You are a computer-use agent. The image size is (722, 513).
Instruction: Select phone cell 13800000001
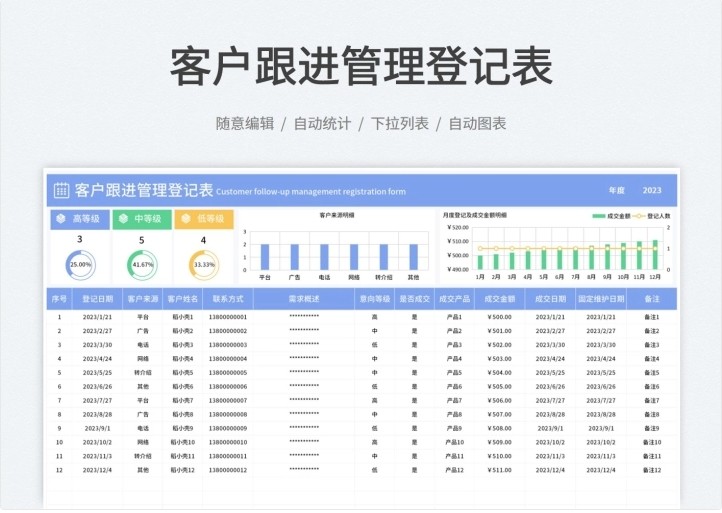(x=228, y=317)
